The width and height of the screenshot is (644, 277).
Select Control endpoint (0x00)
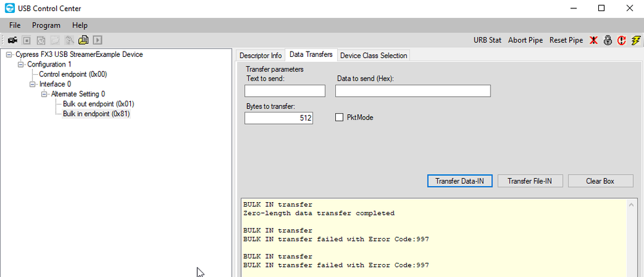(x=73, y=74)
